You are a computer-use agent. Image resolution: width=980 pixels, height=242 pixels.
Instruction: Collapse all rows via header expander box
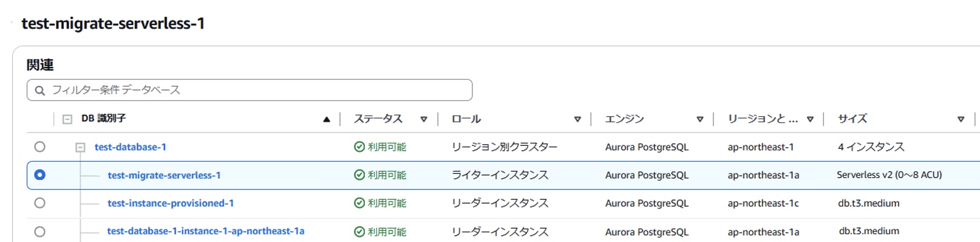pos(67,119)
